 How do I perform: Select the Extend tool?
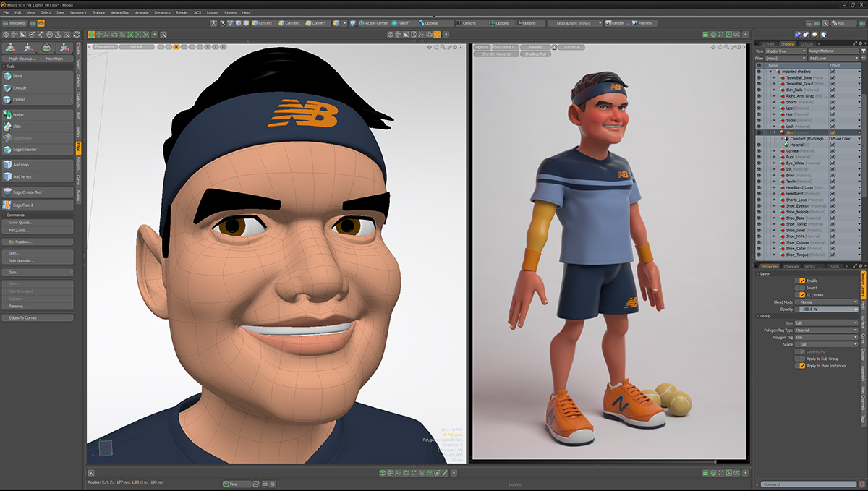point(38,99)
